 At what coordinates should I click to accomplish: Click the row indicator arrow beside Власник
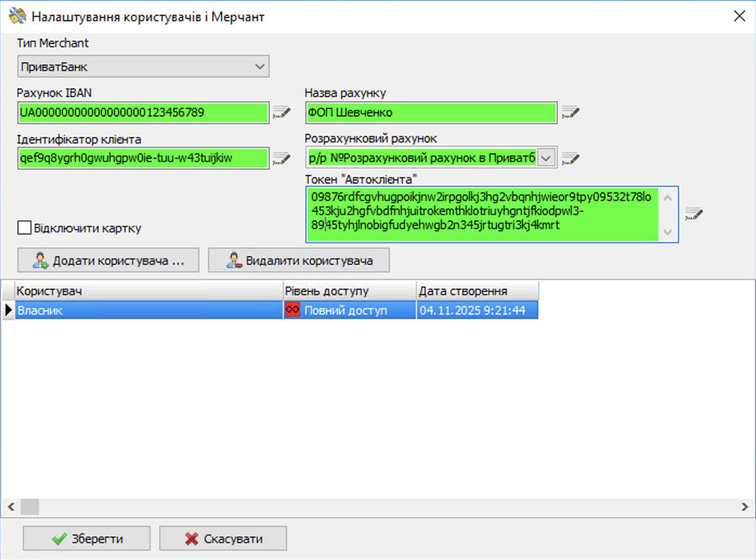[8, 311]
